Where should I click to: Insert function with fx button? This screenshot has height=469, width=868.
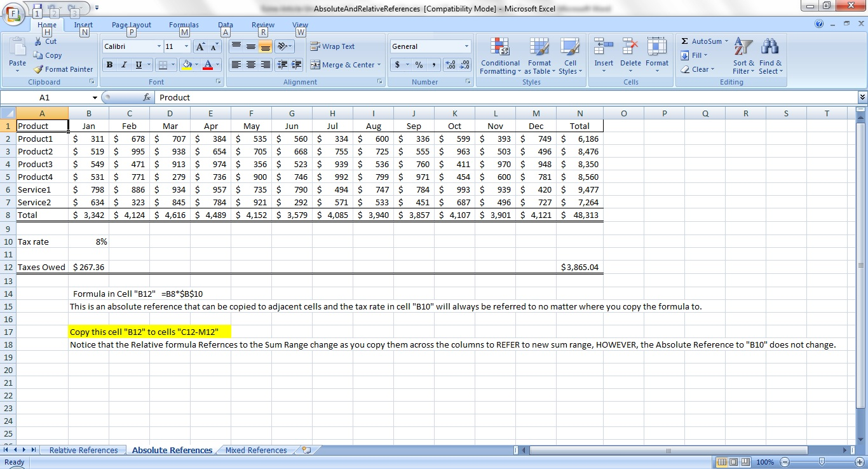pos(147,97)
